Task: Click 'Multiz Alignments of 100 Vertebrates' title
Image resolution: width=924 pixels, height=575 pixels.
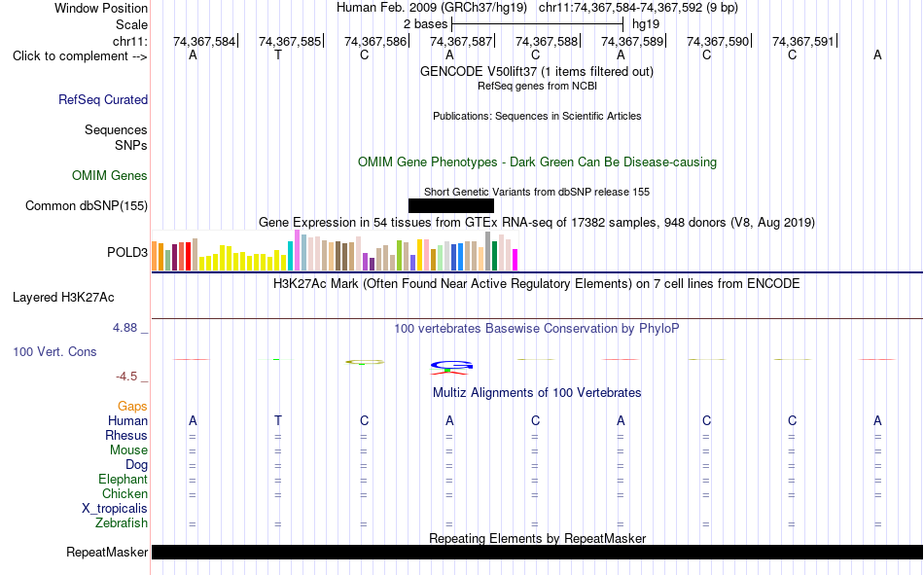Action: 537,393
